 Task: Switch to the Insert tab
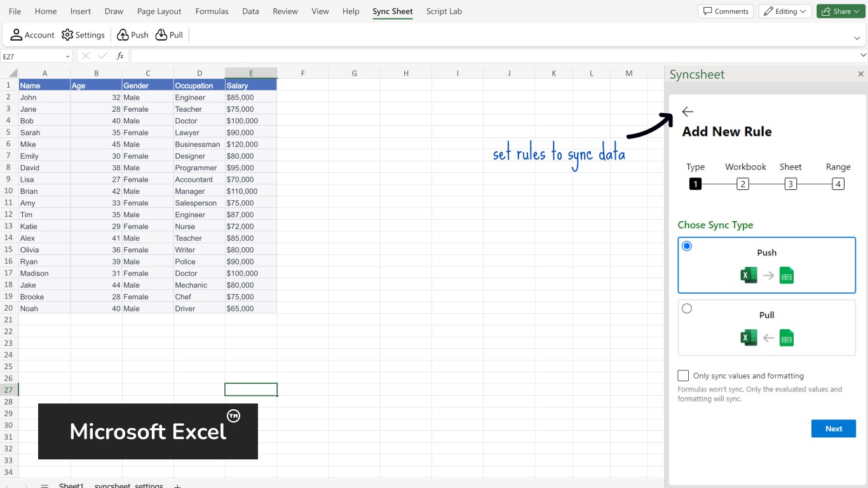coord(81,11)
